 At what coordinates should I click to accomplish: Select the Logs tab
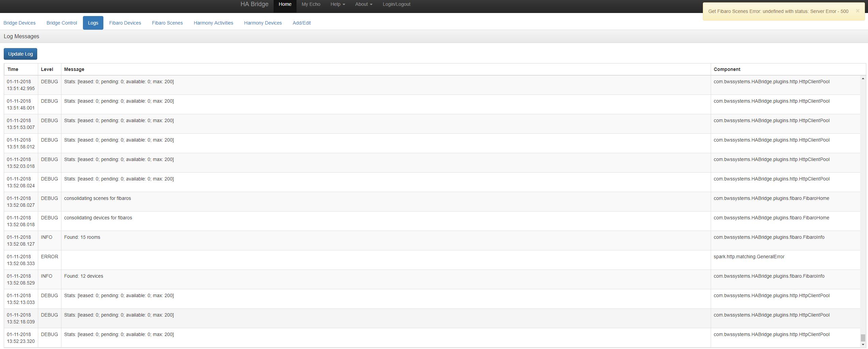[93, 23]
